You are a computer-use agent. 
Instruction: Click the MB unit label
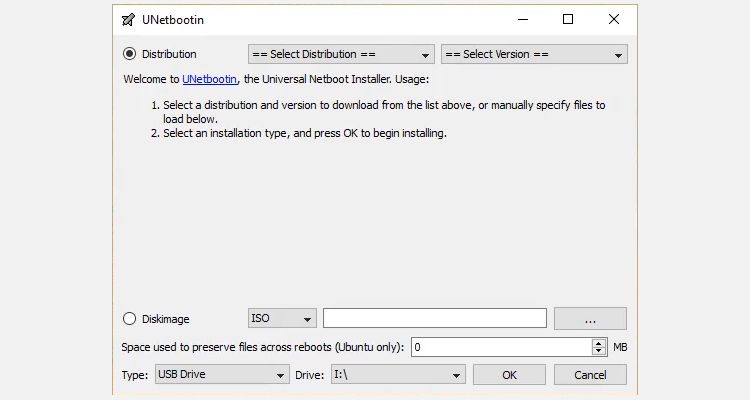620,347
